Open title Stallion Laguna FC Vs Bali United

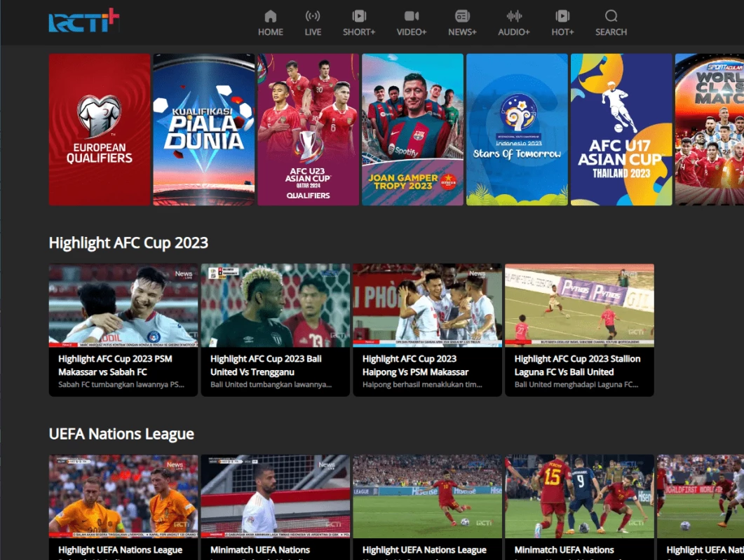(x=577, y=365)
